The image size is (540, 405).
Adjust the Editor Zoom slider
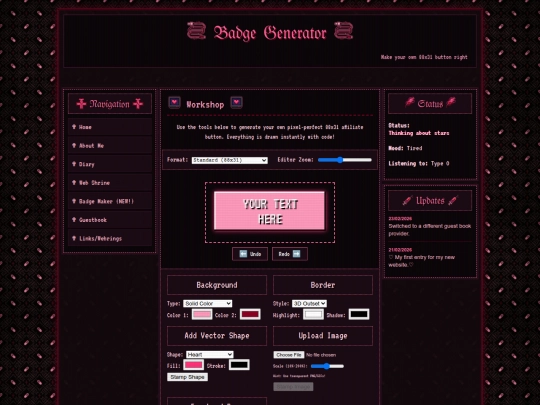(x=345, y=160)
